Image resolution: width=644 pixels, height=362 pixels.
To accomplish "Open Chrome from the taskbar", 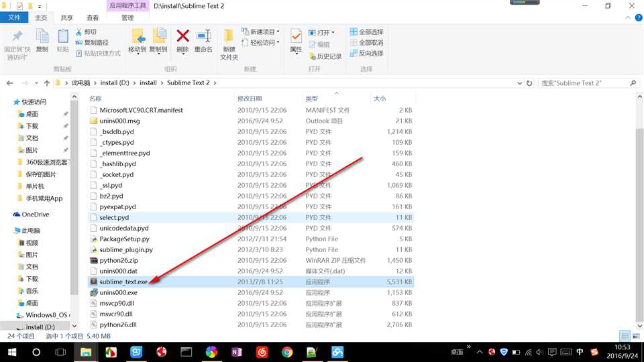I will 287,352.
